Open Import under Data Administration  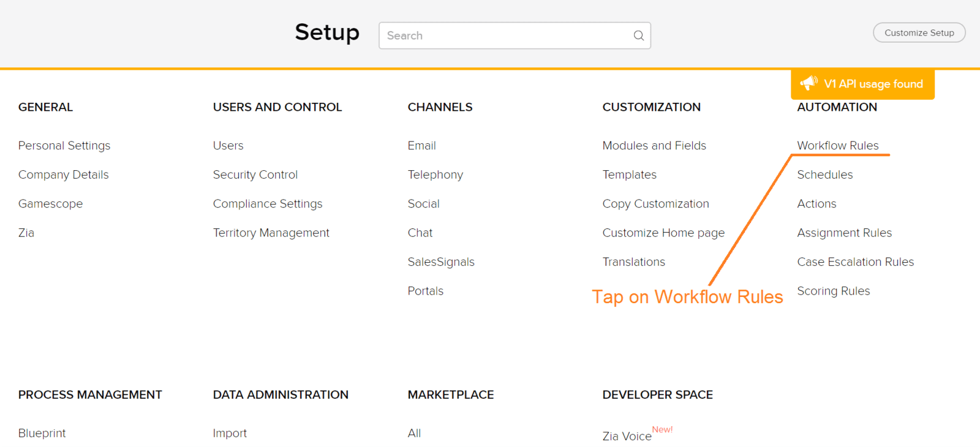[x=230, y=434]
